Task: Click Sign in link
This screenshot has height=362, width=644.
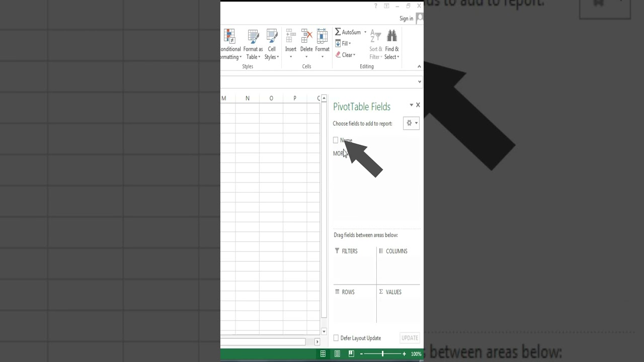Action: pyautogui.click(x=406, y=19)
